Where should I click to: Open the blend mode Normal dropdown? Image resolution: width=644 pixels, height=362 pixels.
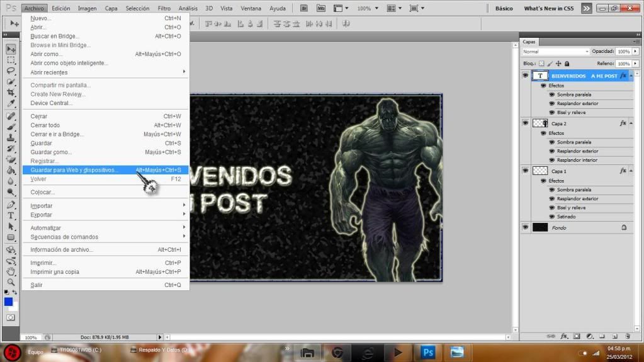click(x=555, y=52)
